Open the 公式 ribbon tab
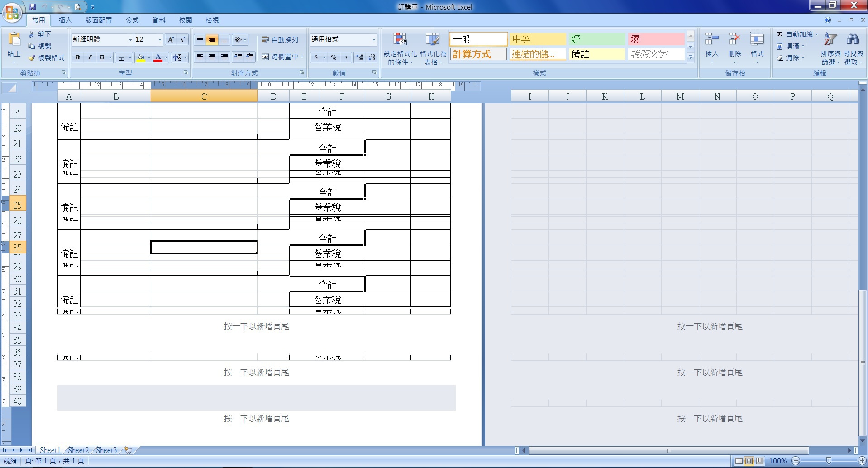The height and width of the screenshot is (468, 868). 132,20
